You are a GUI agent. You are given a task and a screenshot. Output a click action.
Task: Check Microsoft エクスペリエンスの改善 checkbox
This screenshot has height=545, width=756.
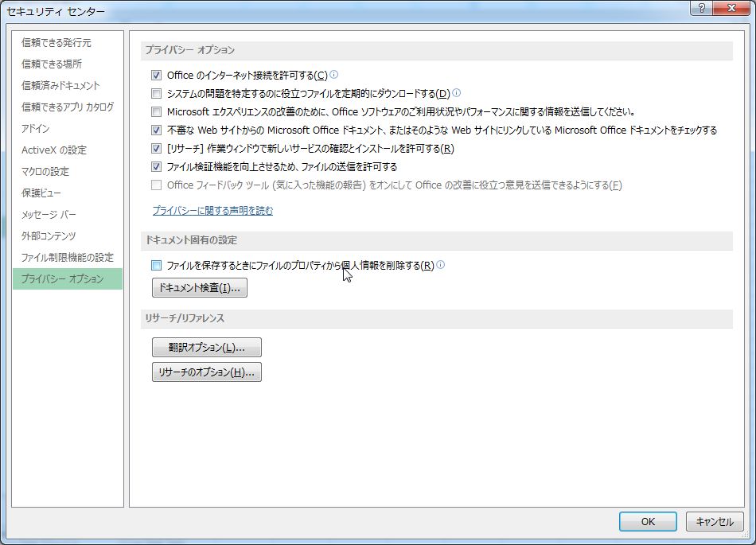pyautogui.click(x=156, y=112)
